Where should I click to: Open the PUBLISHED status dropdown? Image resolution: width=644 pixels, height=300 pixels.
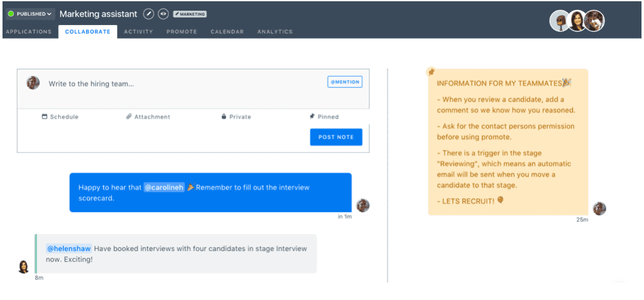[30, 14]
